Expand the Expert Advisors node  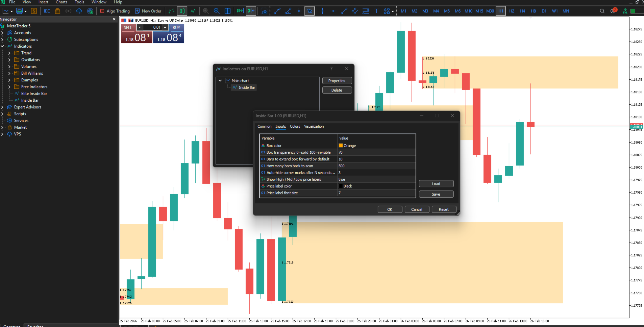(x=2, y=107)
